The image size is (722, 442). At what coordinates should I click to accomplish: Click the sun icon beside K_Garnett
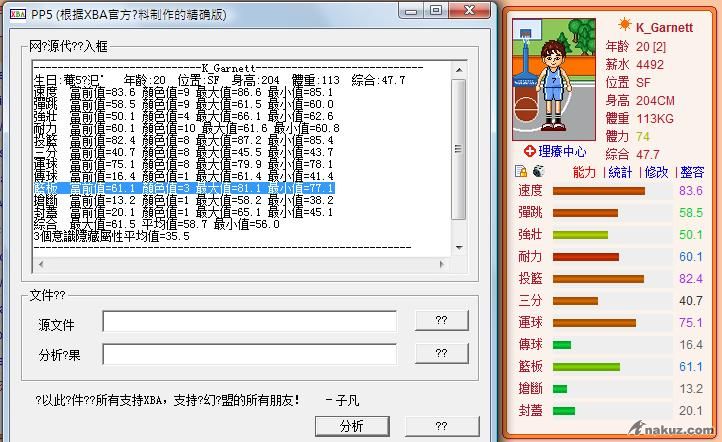click(624, 24)
